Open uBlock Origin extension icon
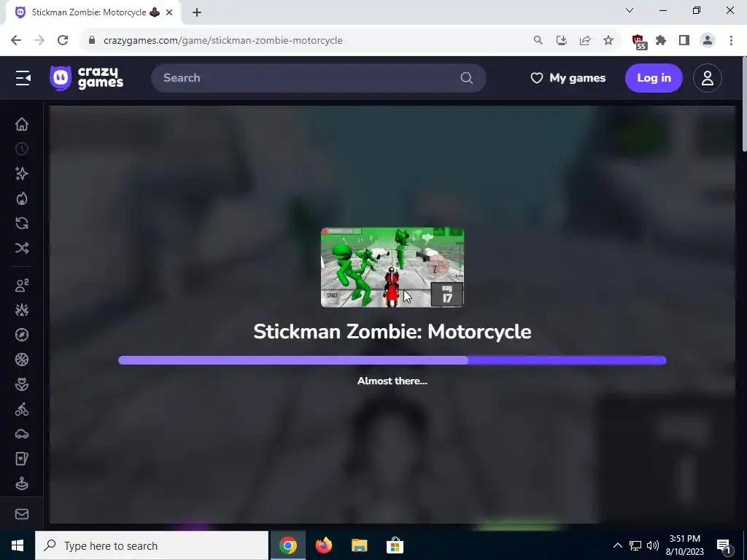Viewport: 747px width, 560px height. pos(639,42)
